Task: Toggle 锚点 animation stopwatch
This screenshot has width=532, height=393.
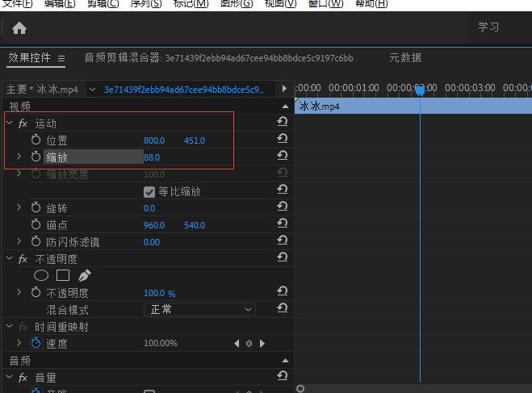Action: tap(36, 224)
